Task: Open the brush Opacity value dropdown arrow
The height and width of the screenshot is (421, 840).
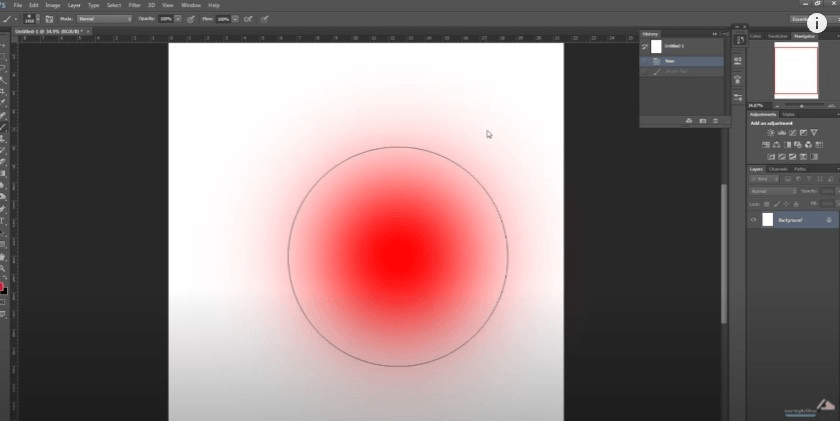Action: click(178, 19)
